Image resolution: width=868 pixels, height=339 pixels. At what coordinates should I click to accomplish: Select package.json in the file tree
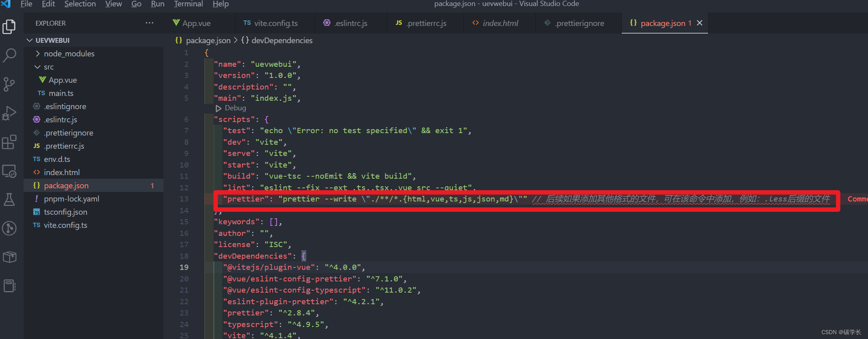(94, 185)
